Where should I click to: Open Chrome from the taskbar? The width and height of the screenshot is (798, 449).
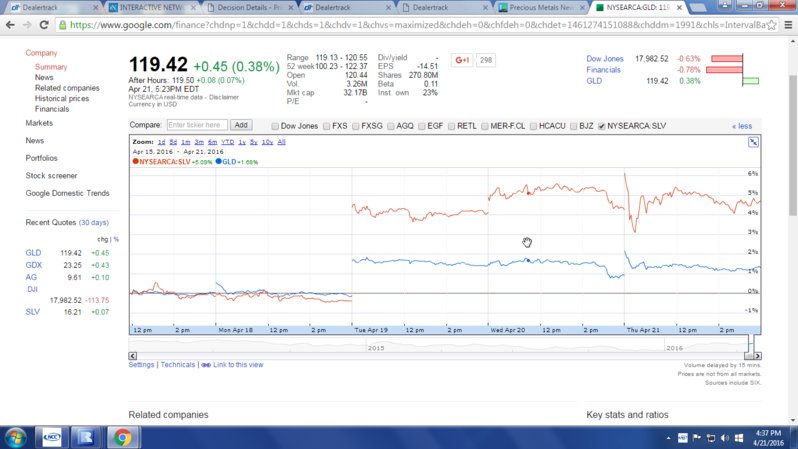point(122,437)
